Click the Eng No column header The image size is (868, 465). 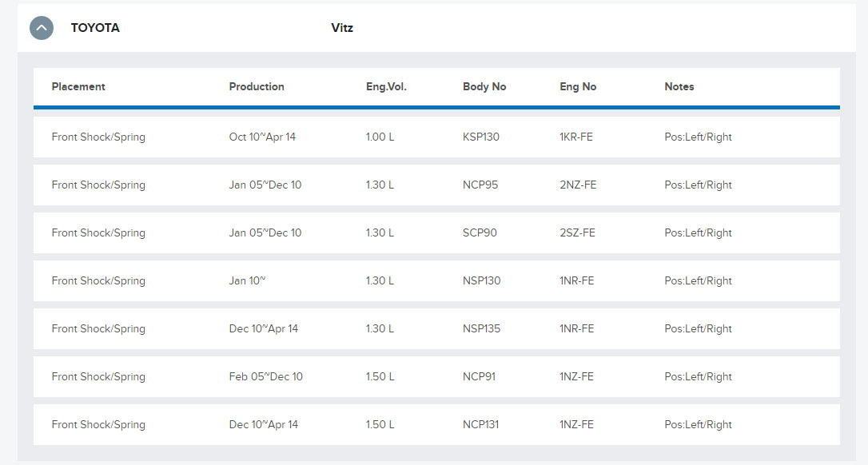(x=578, y=86)
